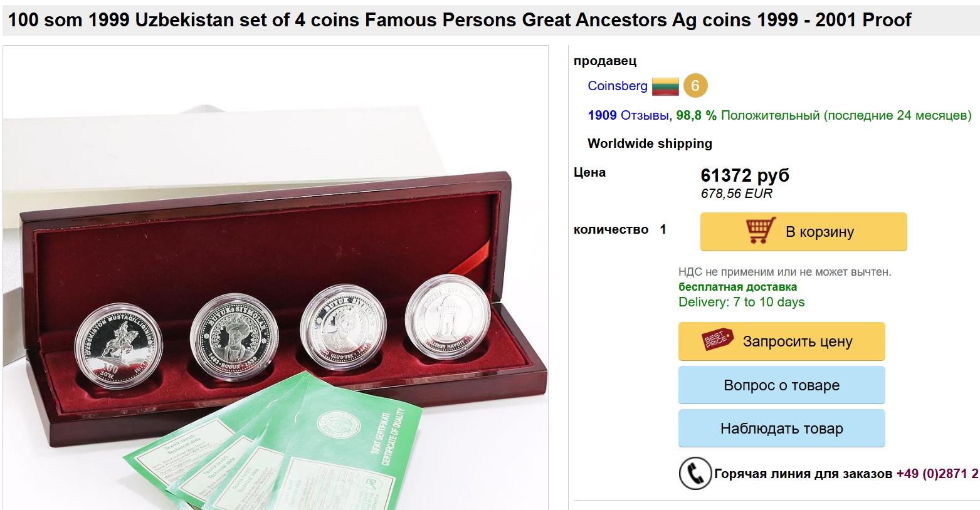Click the 61372 руб price

(x=744, y=175)
